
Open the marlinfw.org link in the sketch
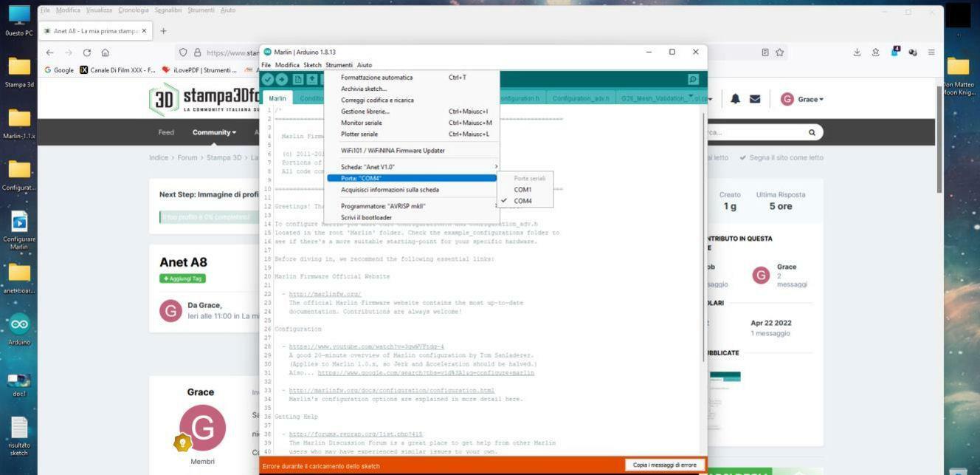pyautogui.click(x=325, y=294)
